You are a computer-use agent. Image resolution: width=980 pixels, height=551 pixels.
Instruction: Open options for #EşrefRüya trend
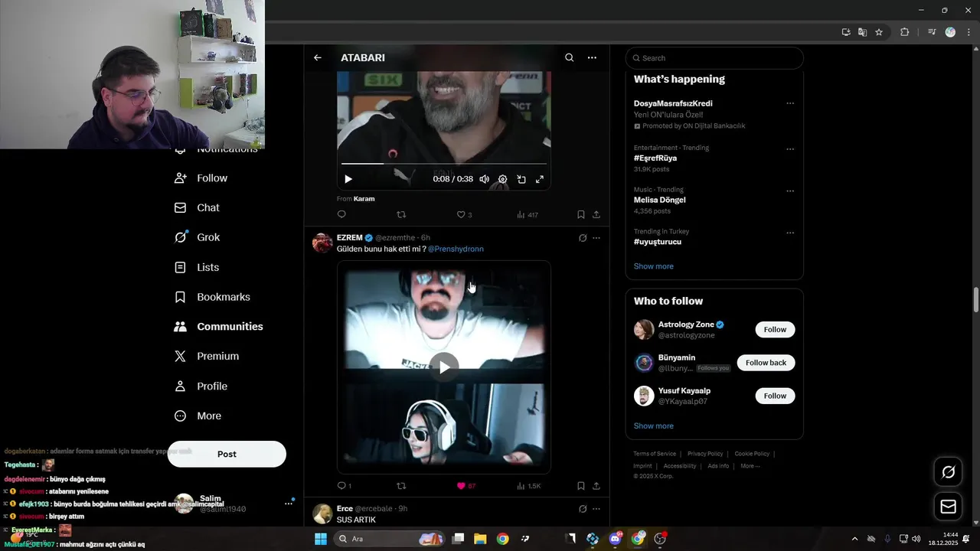click(x=790, y=149)
